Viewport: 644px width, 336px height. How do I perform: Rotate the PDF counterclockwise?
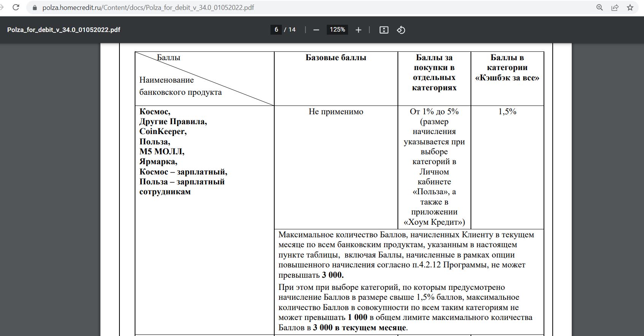pos(401,30)
